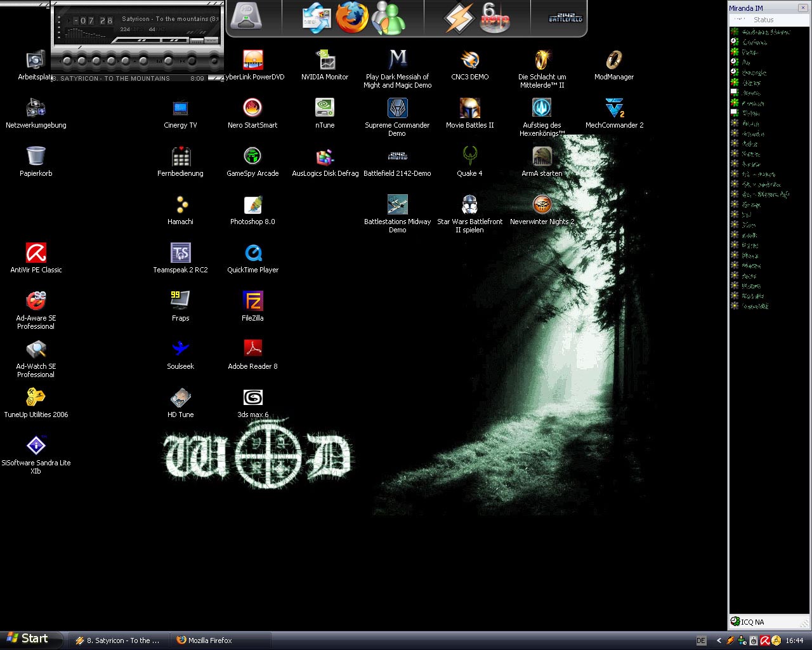Screen dimensions: 812x650
Task: Close the Miranda IM window
Action: [803, 8]
